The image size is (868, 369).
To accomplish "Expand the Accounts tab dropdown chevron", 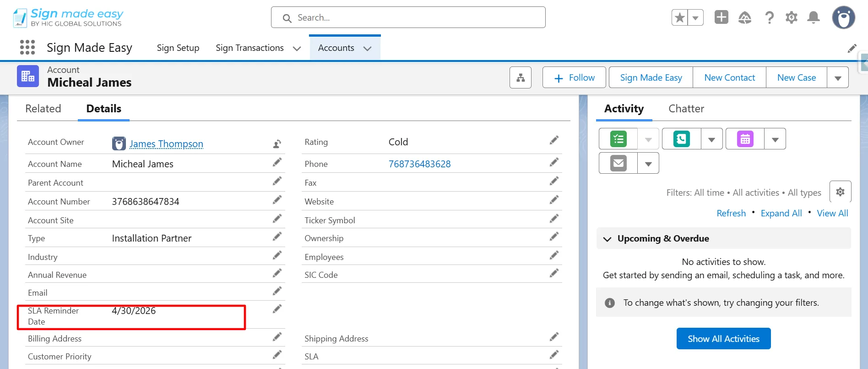I will pyautogui.click(x=367, y=49).
